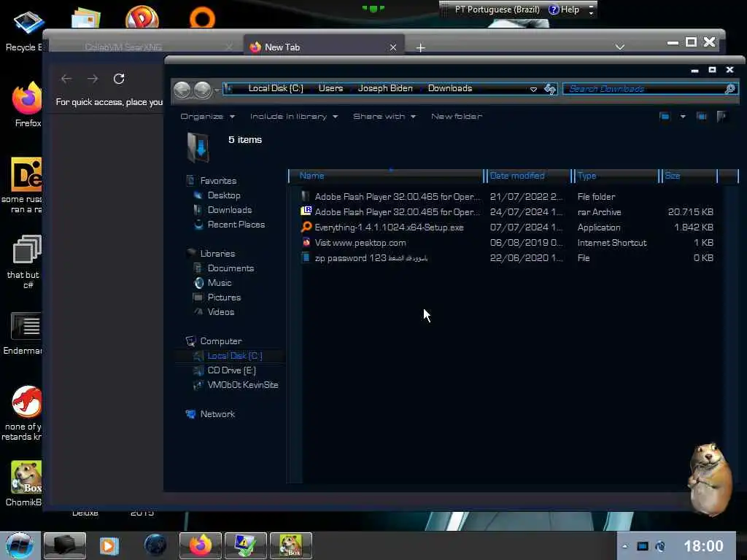Screen dimensions: 747x560
Task: Click the search magnifier in Search Downloads box
Action: [729, 88]
